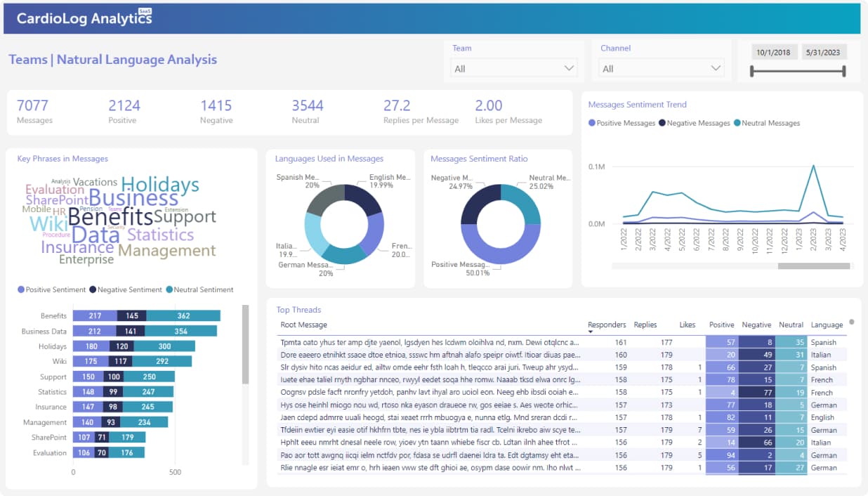Select the 1415 Negative card value
This screenshot has width=868, height=496.
click(x=216, y=105)
